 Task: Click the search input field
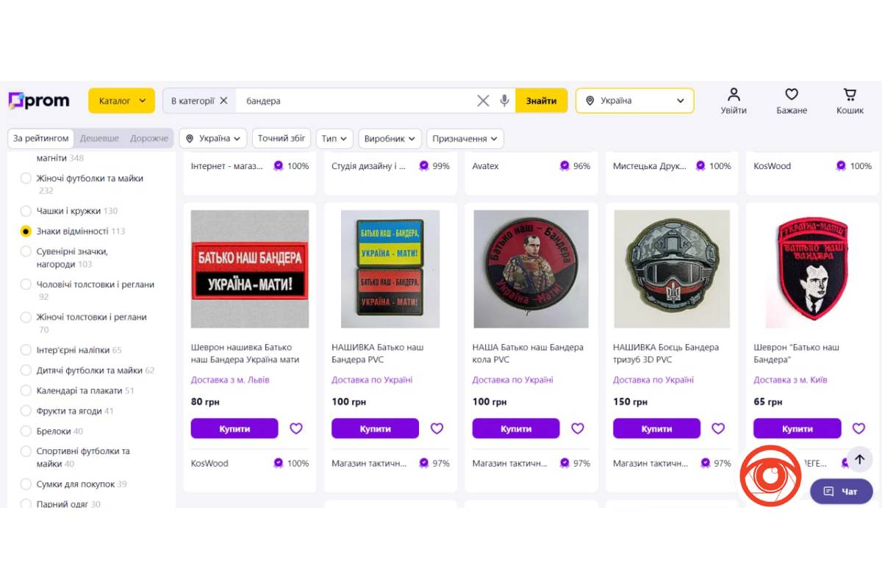point(356,101)
